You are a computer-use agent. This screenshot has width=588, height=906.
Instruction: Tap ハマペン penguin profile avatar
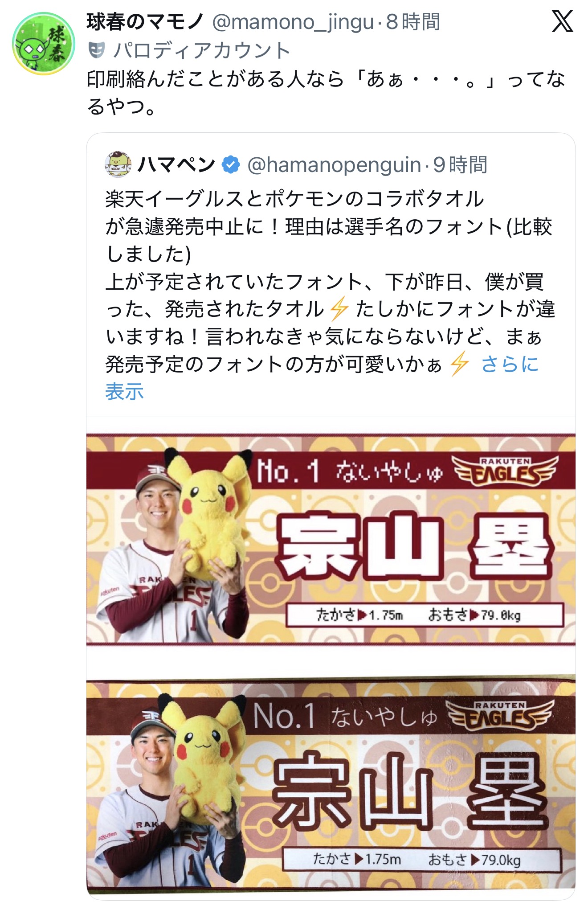(x=118, y=164)
